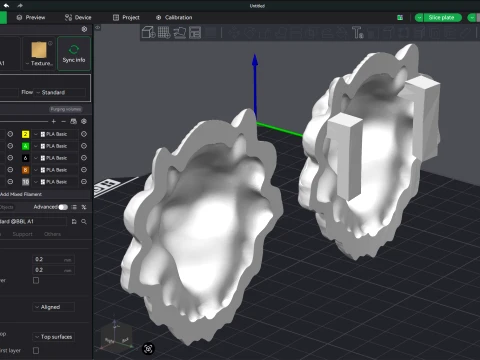Screen dimensions: 480x360
Task: Click the orange filament 8 color swatch
Action: click(x=25, y=170)
